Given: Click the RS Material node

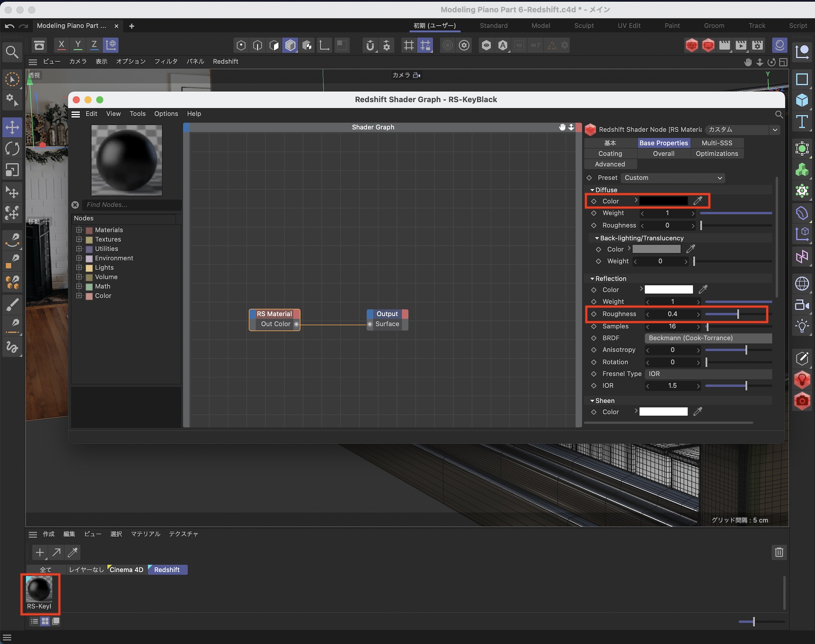Looking at the screenshot, I should pyautogui.click(x=274, y=314).
